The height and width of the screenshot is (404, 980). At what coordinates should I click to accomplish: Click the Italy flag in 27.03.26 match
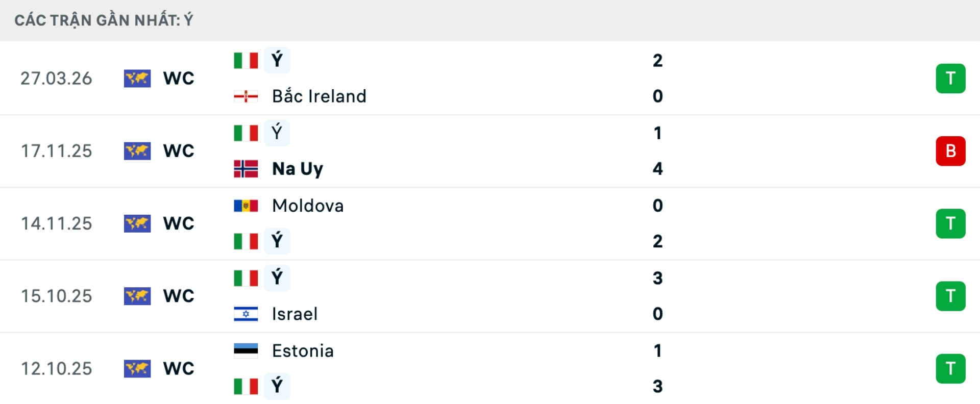click(x=246, y=60)
